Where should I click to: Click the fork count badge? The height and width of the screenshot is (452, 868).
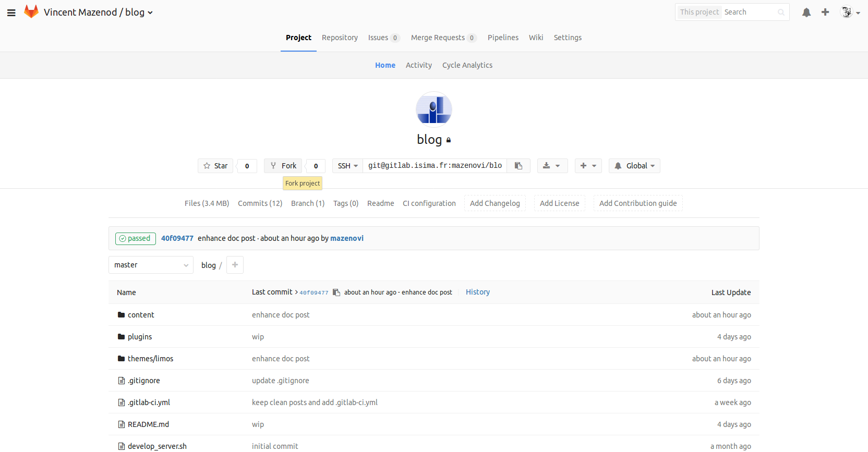coord(316,166)
